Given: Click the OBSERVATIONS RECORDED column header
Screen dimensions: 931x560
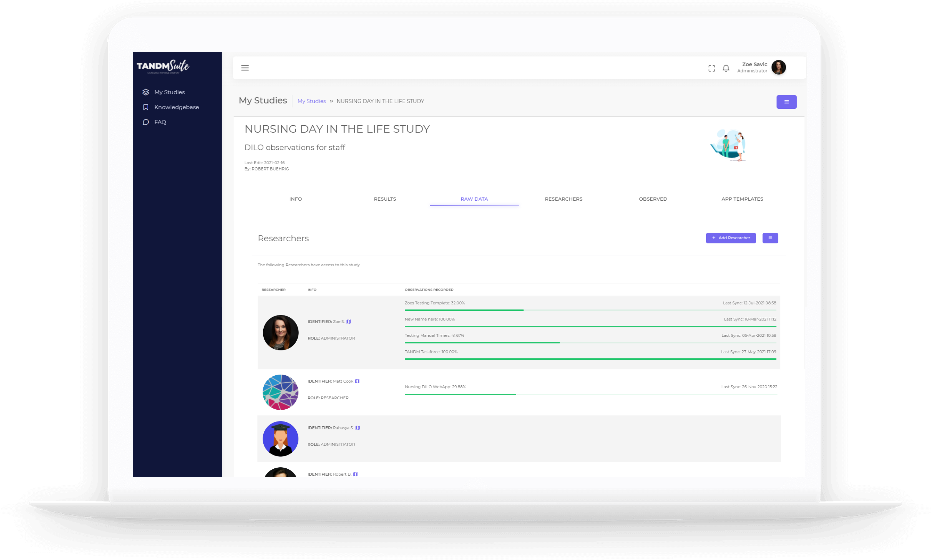Looking at the screenshot, I should (x=429, y=290).
